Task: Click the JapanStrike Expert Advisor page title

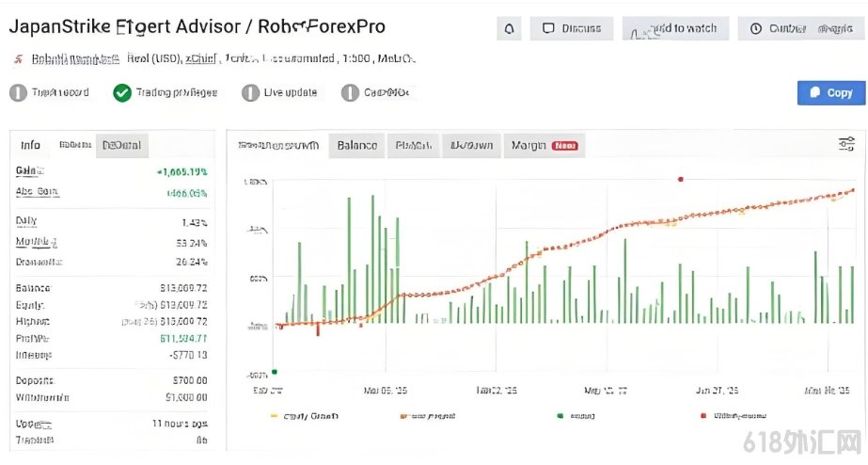Action: pyautogui.click(x=197, y=26)
